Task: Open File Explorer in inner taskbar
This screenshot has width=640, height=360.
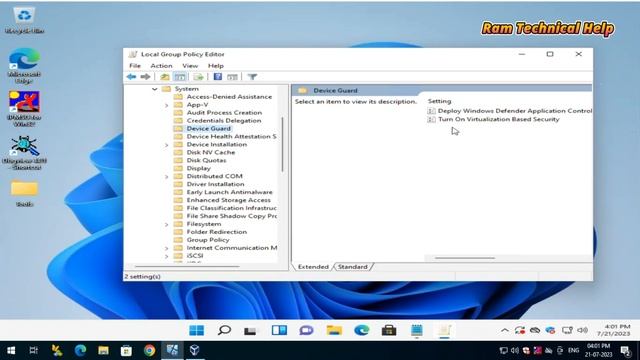Action: (x=334, y=330)
